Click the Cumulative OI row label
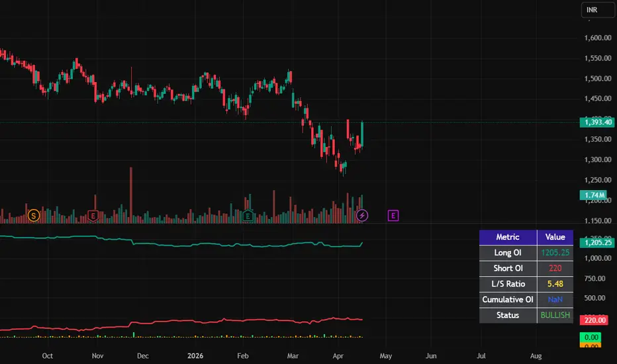The height and width of the screenshot is (364, 617). pos(508,300)
